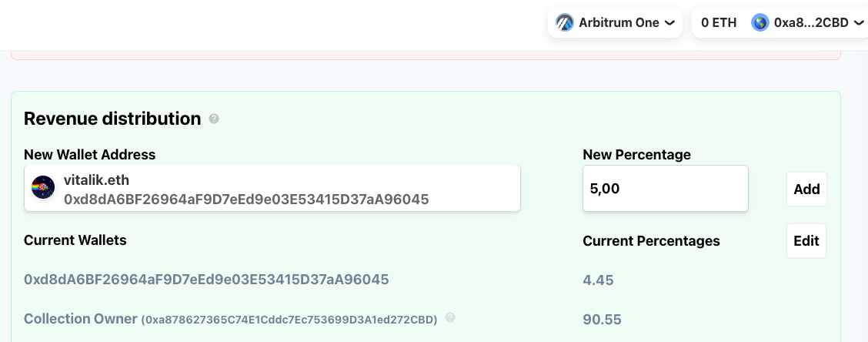Viewport: 868px width, 342px height.
Task: Click the 4.45 current percentage value
Action: click(x=598, y=280)
